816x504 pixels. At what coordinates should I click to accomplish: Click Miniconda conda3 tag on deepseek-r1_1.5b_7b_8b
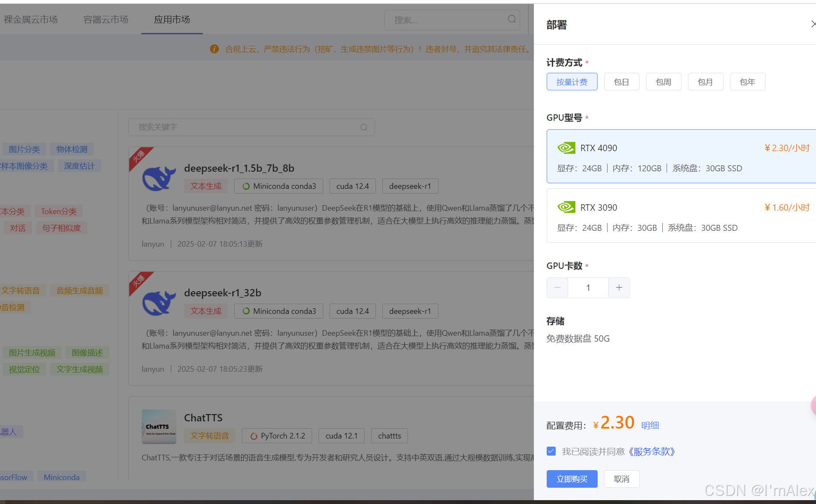tap(279, 186)
